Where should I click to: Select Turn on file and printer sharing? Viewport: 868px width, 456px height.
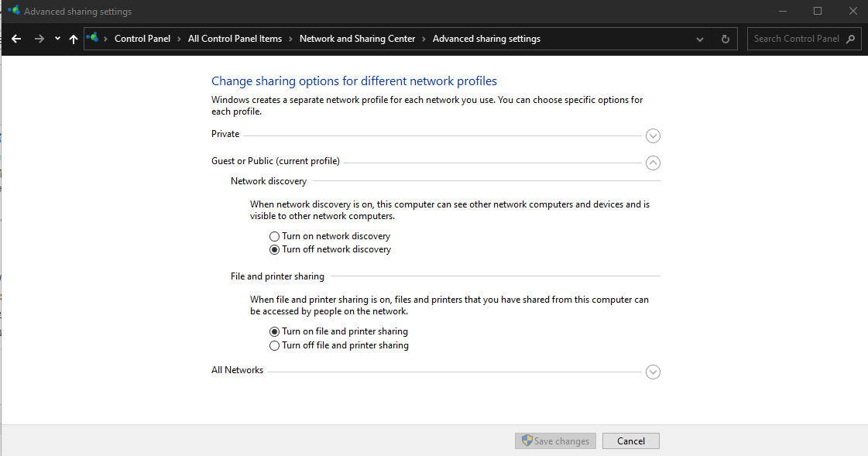[274, 331]
